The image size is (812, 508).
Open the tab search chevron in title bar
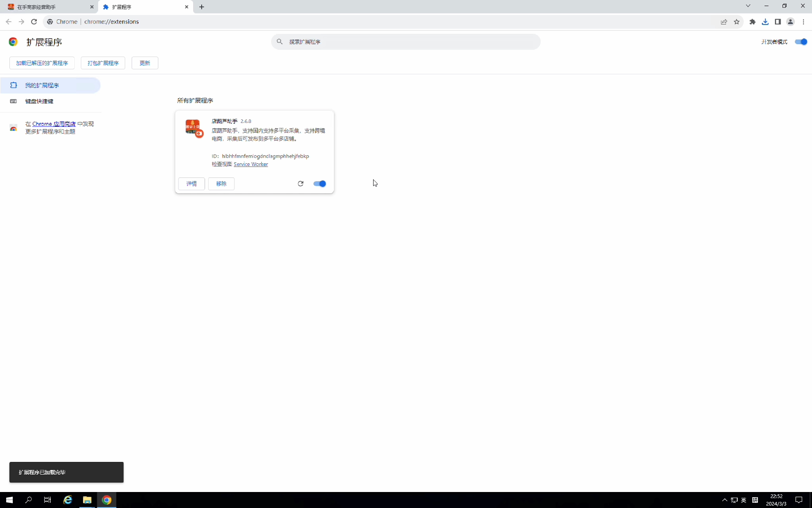click(x=748, y=6)
